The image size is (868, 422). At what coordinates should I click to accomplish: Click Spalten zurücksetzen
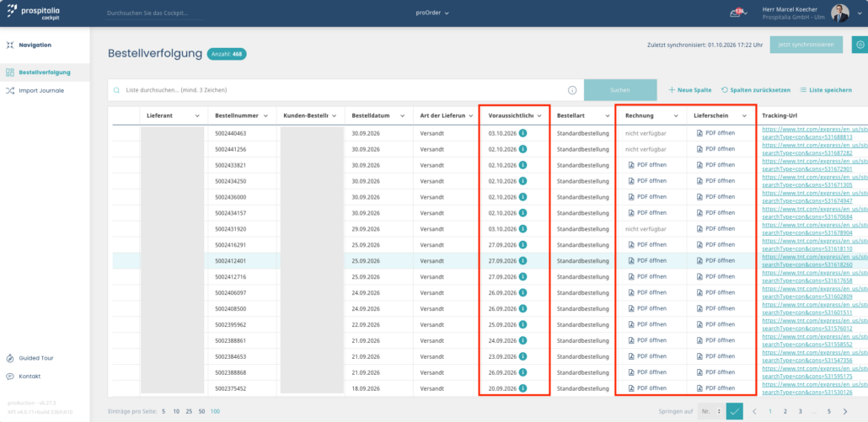click(756, 90)
